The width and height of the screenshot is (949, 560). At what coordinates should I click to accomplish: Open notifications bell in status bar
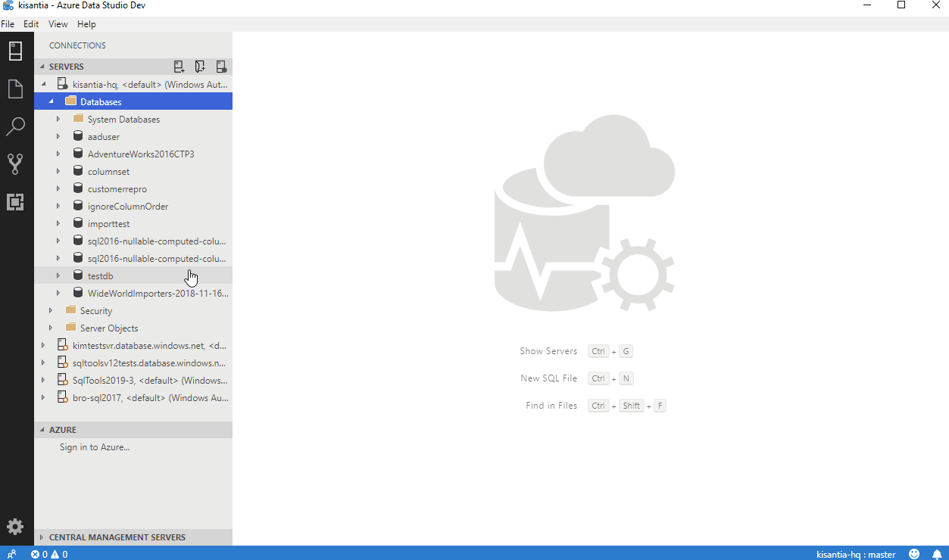click(x=936, y=554)
